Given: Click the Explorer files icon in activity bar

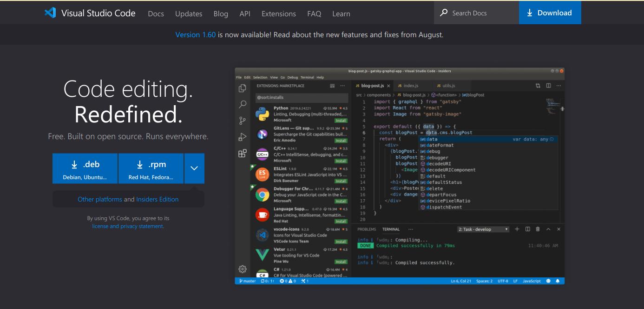Looking at the screenshot, I should click(x=242, y=88).
